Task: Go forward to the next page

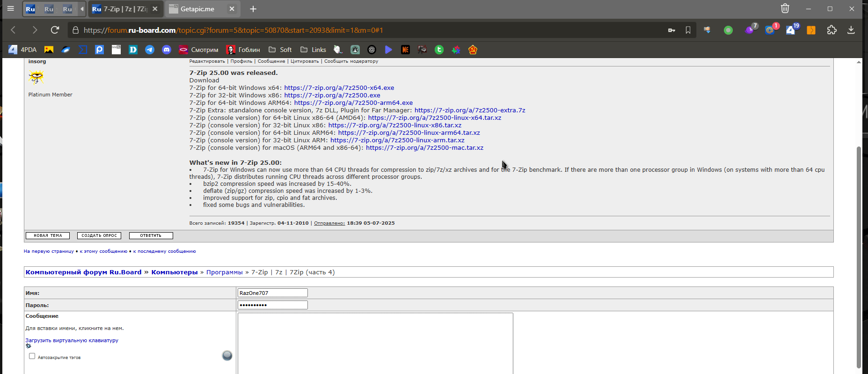Action: (34, 30)
